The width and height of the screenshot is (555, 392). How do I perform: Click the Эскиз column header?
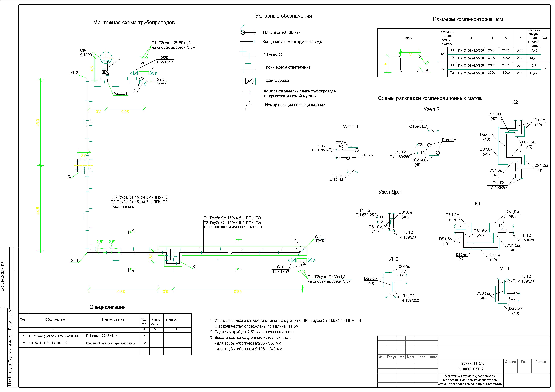click(408, 38)
